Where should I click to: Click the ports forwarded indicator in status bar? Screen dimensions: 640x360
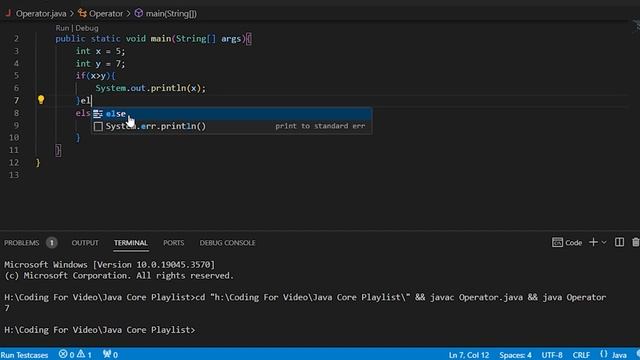pyautogui.click(x=110, y=355)
